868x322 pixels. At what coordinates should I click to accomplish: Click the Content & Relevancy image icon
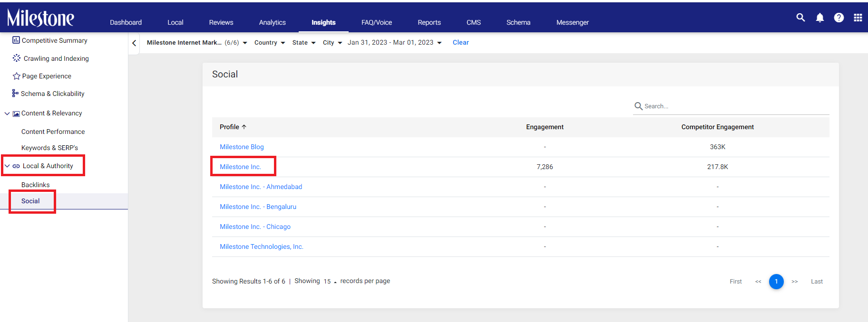[16, 114]
